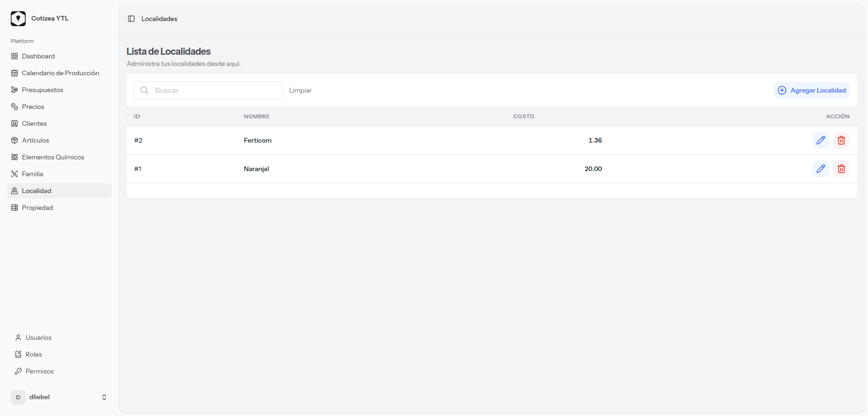868x416 pixels.
Task: Click the NOMBRE column header
Action: (x=256, y=116)
